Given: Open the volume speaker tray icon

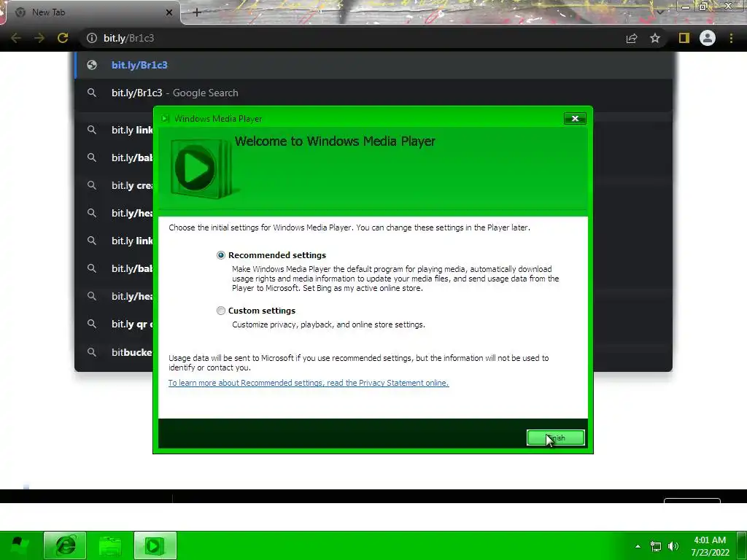Looking at the screenshot, I should [673, 546].
